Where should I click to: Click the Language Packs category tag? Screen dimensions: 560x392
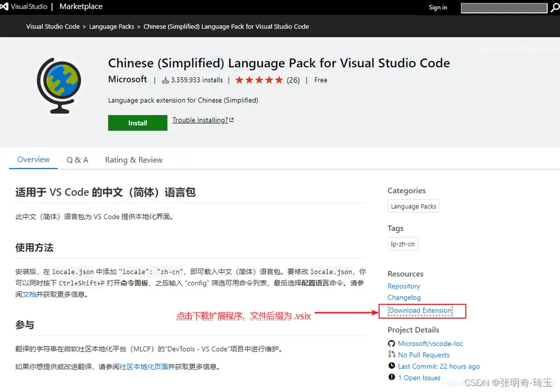pos(414,206)
